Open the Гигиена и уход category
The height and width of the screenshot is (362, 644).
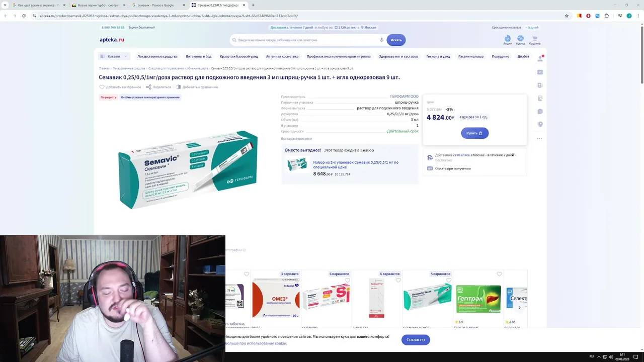[x=438, y=56]
